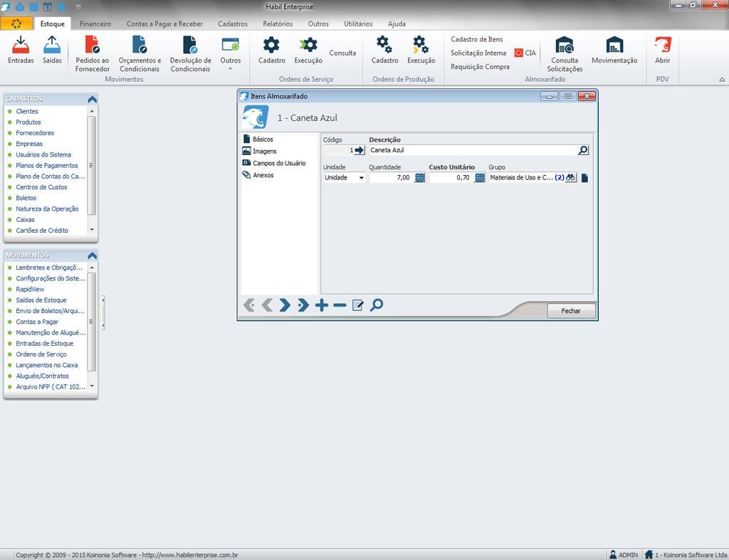Open the Entradas stock entry icon
Image resolution: width=729 pixels, height=560 pixels.
21,50
